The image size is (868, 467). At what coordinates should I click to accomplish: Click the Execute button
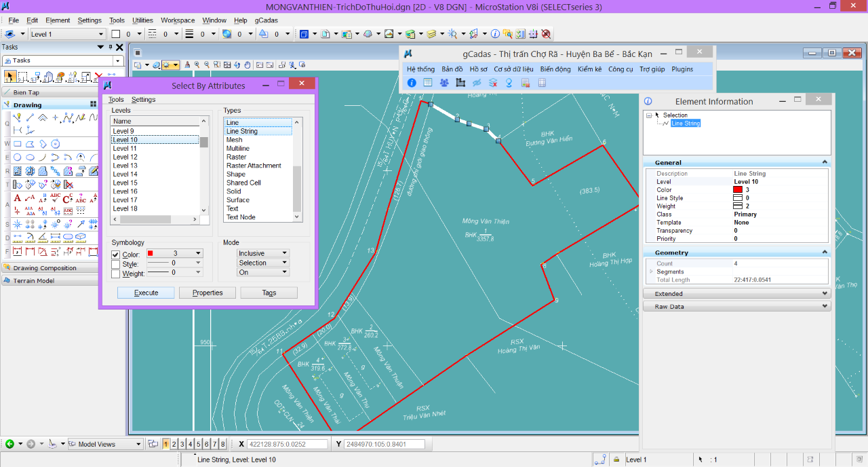146,293
